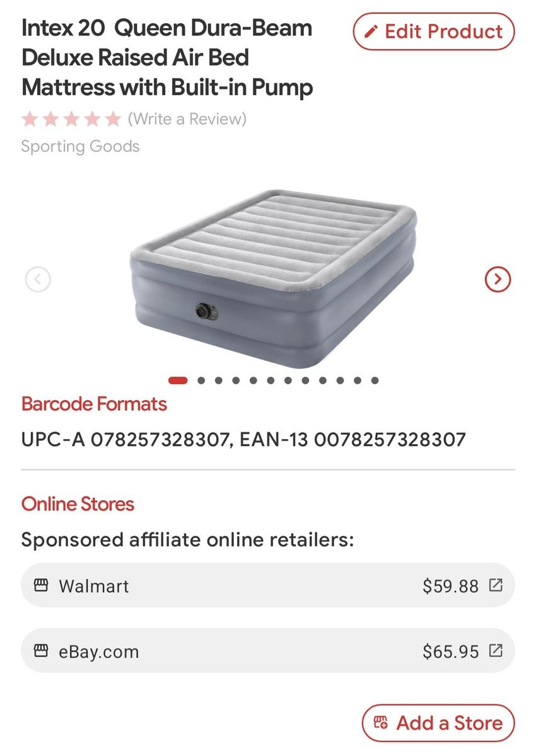
Task: Open eBay.com external link icon
Action: pyautogui.click(x=496, y=650)
